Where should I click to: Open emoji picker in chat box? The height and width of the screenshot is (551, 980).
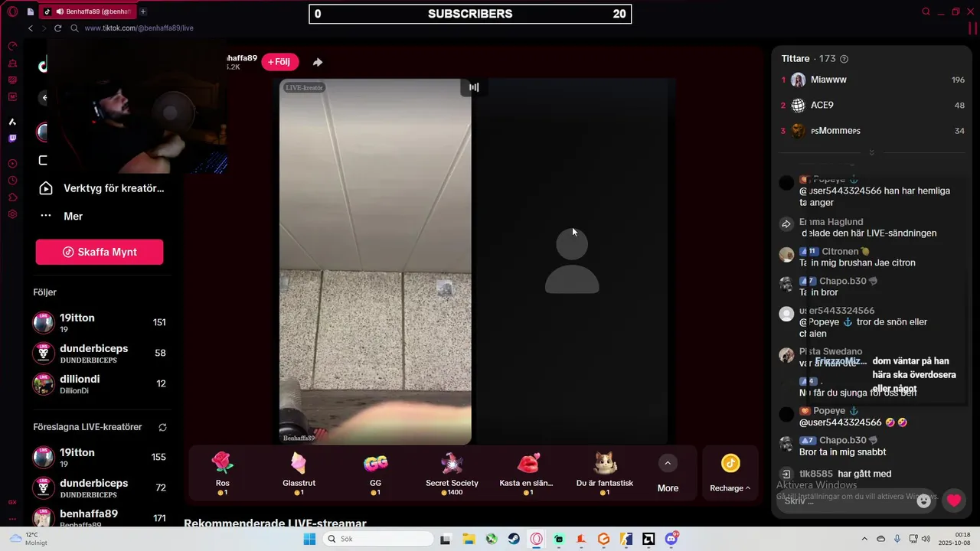[924, 500]
